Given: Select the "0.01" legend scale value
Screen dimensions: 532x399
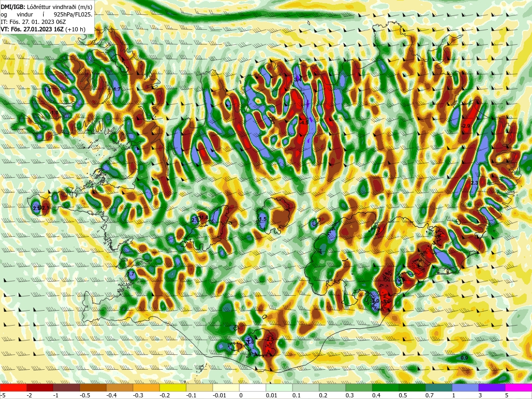Looking at the screenshot, I should 272,395.
